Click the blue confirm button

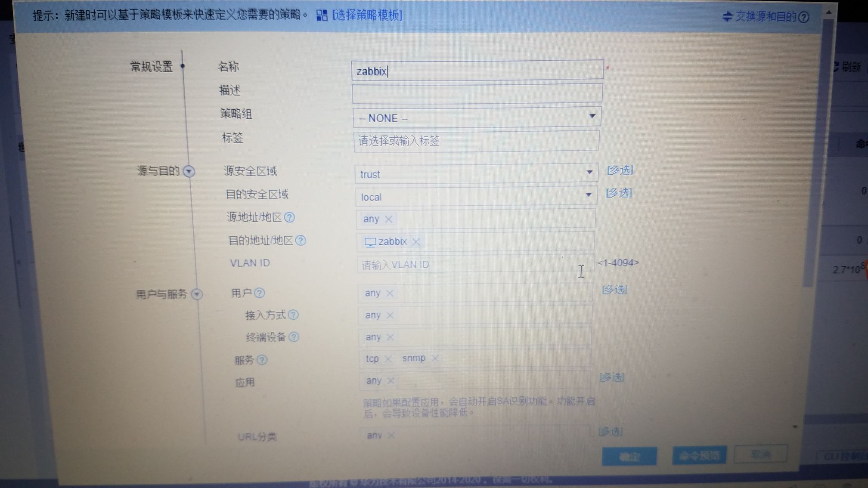(x=629, y=457)
